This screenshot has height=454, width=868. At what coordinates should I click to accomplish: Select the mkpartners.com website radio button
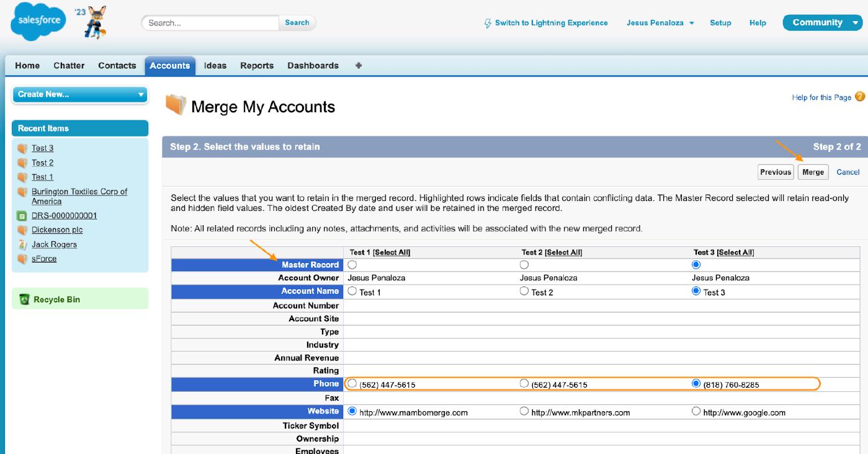click(x=524, y=411)
